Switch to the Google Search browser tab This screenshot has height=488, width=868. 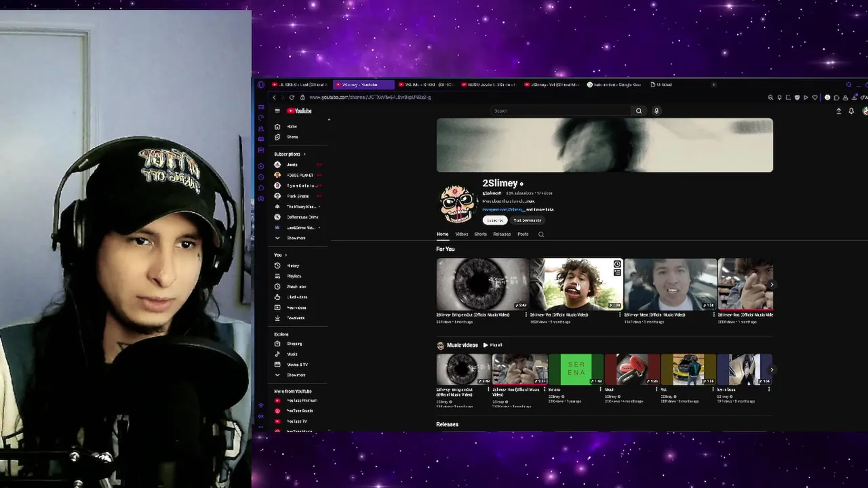coord(614,85)
